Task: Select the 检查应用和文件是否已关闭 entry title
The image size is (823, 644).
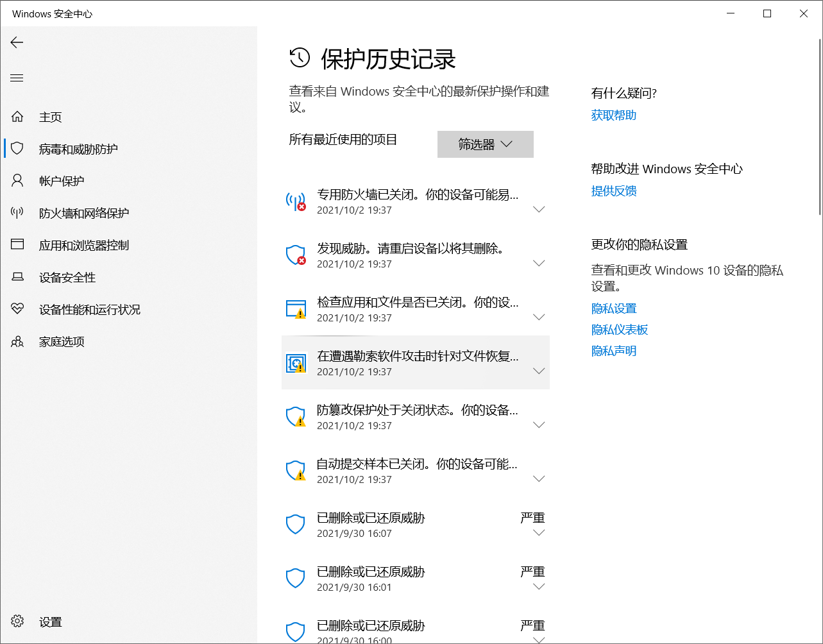Action: (x=418, y=302)
